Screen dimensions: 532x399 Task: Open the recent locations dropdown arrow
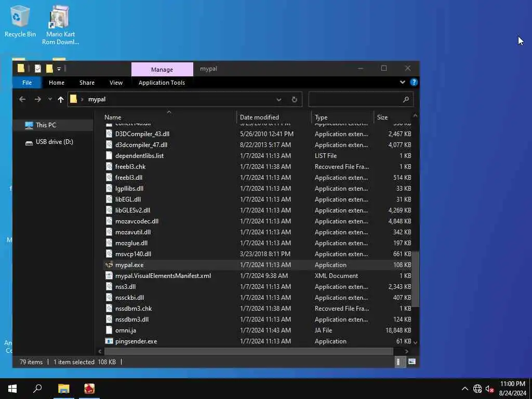pyautogui.click(x=50, y=99)
